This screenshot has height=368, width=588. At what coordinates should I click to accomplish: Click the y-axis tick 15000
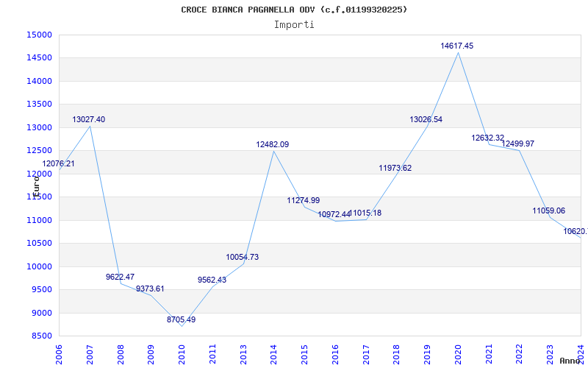coord(39,35)
